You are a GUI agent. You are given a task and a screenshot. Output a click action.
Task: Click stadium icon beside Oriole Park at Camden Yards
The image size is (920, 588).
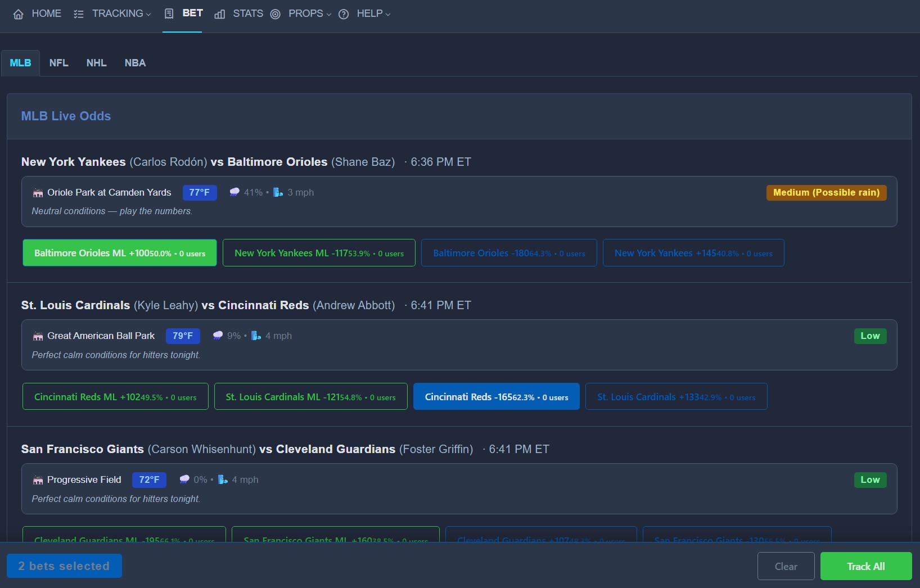click(x=38, y=193)
